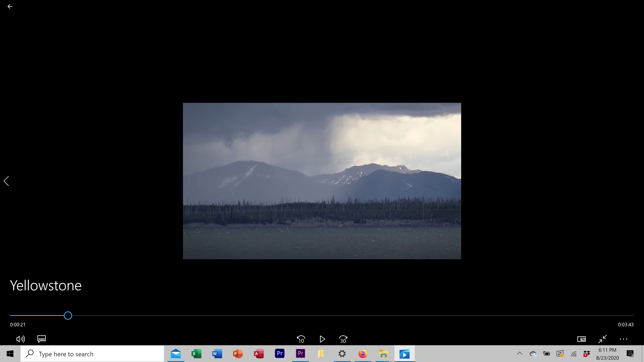
Task: Skip forward 30 seconds
Action: [x=343, y=339]
